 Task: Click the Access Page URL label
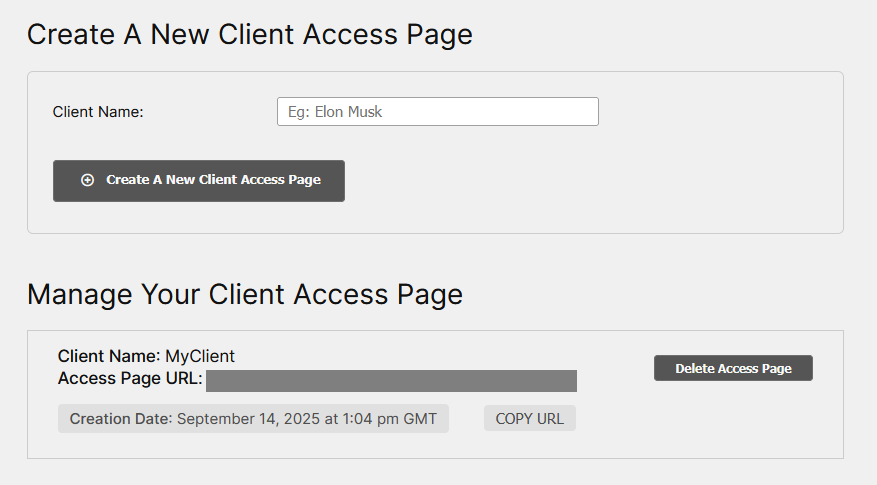tap(130, 379)
